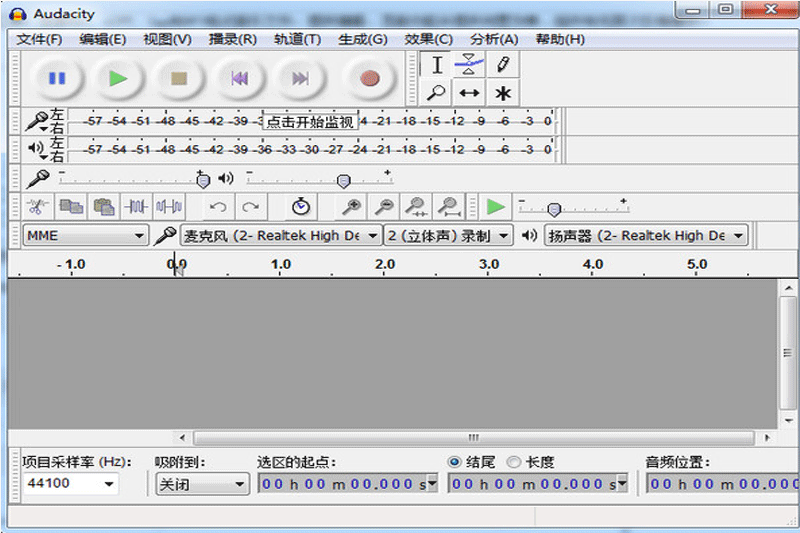This screenshot has height=533, width=800.
Task: Choose the Time Shift tool
Action: pyautogui.click(x=469, y=93)
